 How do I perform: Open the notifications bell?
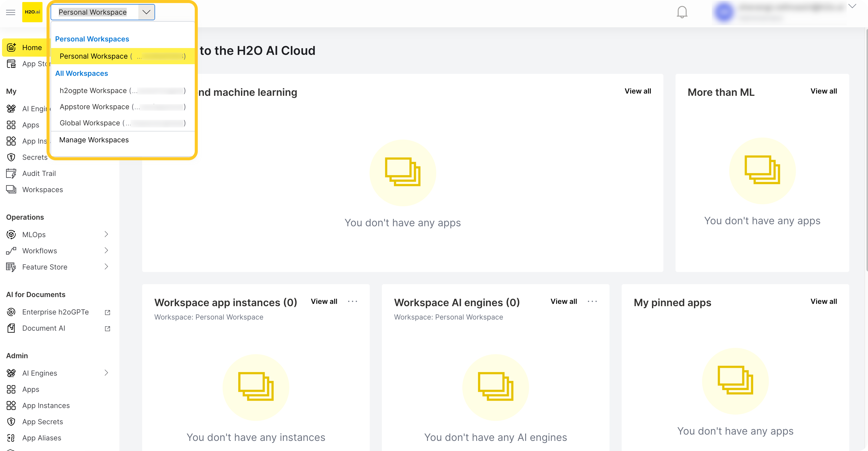coord(682,12)
